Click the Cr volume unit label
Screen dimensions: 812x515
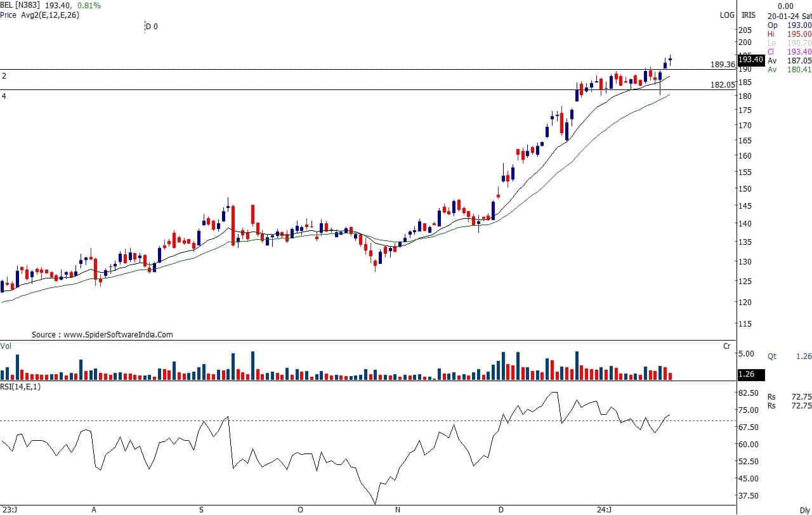(727, 346)
